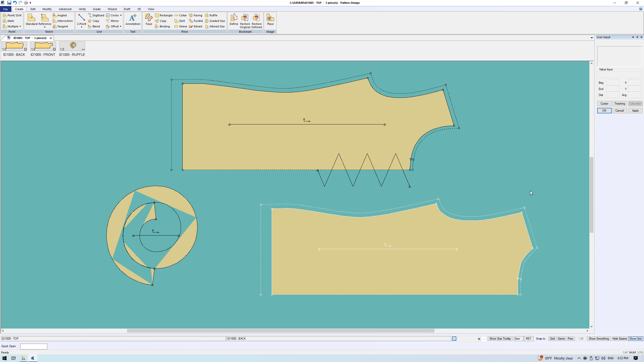Screen dimensions: 644x362
Task: Select the Ruffle piece tool
Action: (x=211, y=15)
